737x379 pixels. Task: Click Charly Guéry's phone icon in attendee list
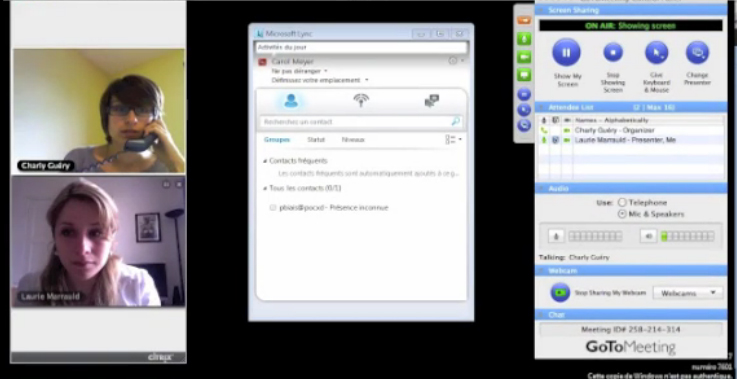point(544,130)
